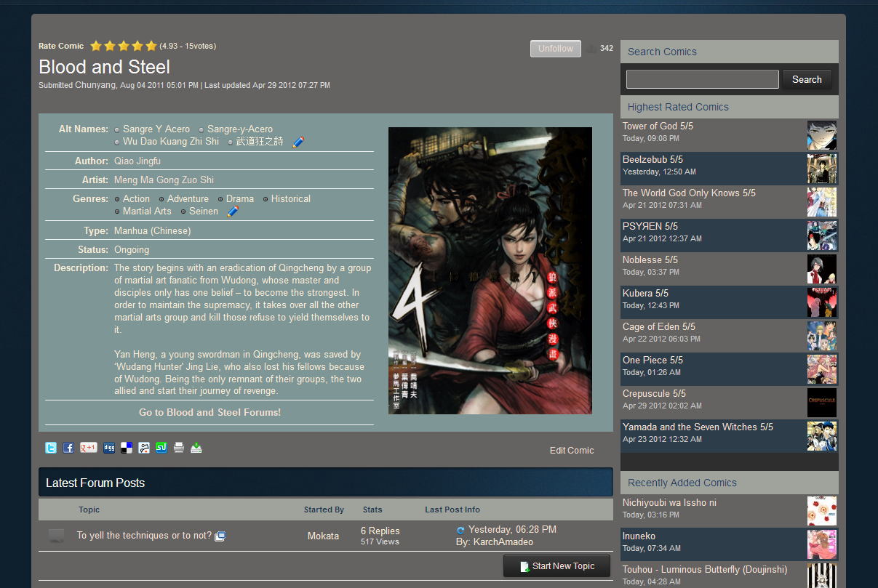The width and height of the screenshot is (878, 588).
Task: Open One Piece 5/5 title link
Action: click(x=652, y=360)
